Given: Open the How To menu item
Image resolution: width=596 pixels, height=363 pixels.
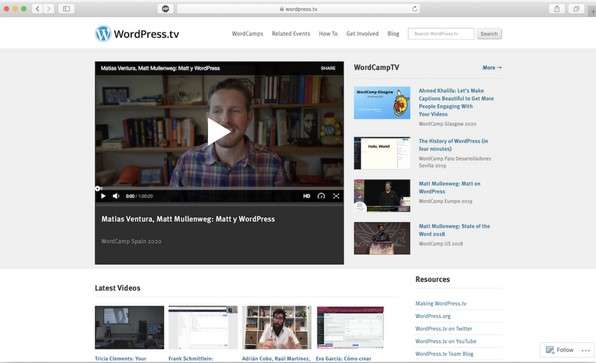Looking at the screenshot, I should click(328, 34).
